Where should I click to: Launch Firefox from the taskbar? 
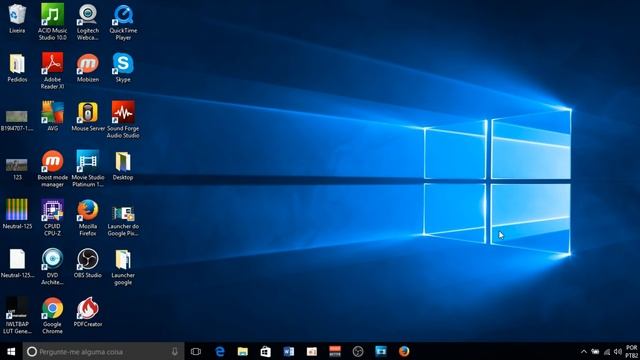pos(404,351)
